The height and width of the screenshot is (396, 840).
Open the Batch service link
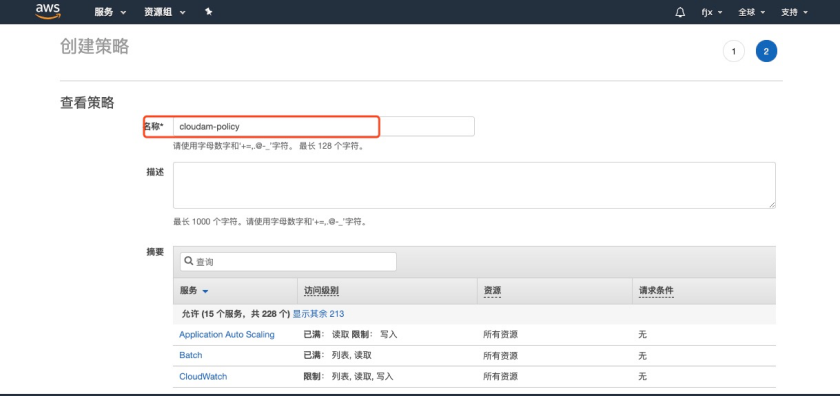191,355
